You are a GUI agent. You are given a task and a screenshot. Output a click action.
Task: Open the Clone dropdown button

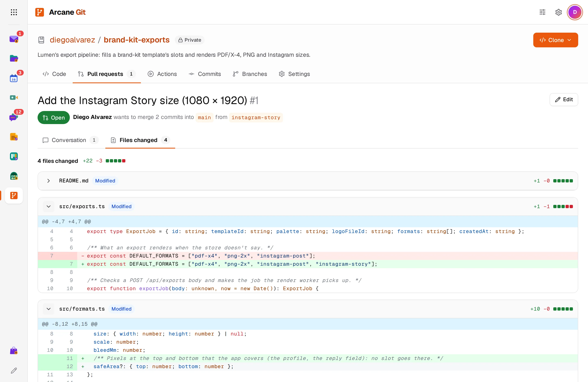point(555,40)
